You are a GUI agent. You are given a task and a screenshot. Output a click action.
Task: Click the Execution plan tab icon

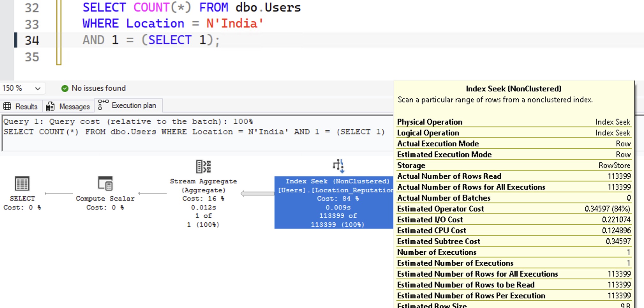[x=103, y=105]
